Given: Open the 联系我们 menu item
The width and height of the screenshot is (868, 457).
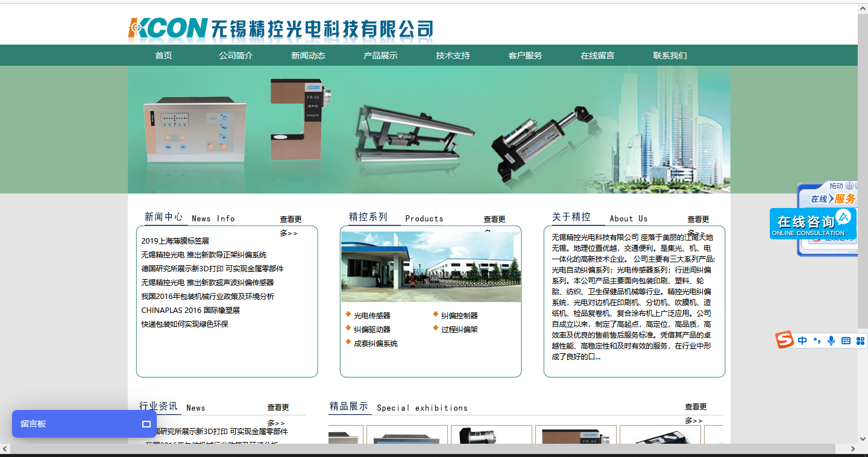Looking at the screenshot, I should tap(670, 55).
